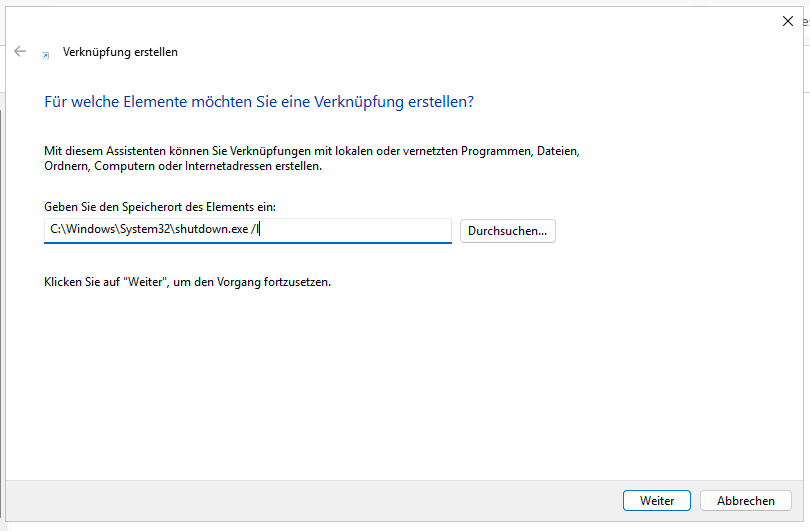Click the 'Verknüpfung erstellen' window title text
The width and height of the screenshot is (810, 531).
(120, 52)
